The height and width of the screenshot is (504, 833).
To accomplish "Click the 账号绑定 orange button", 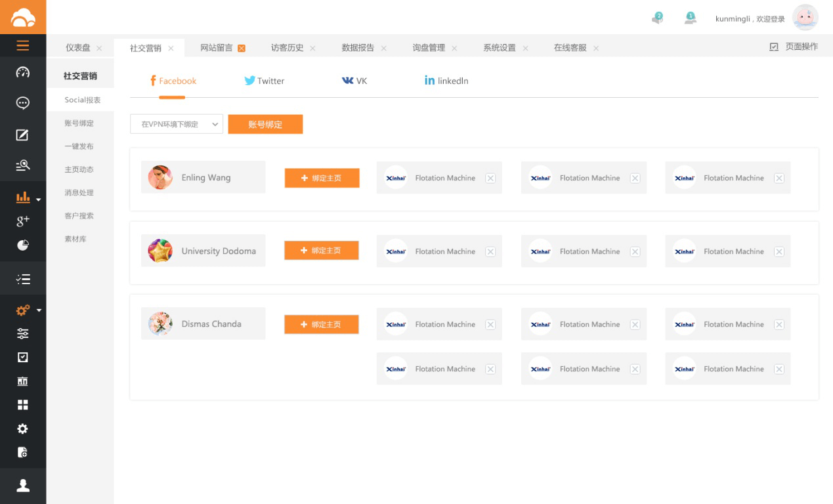I will pyautogui.click(x=265, y=124).
